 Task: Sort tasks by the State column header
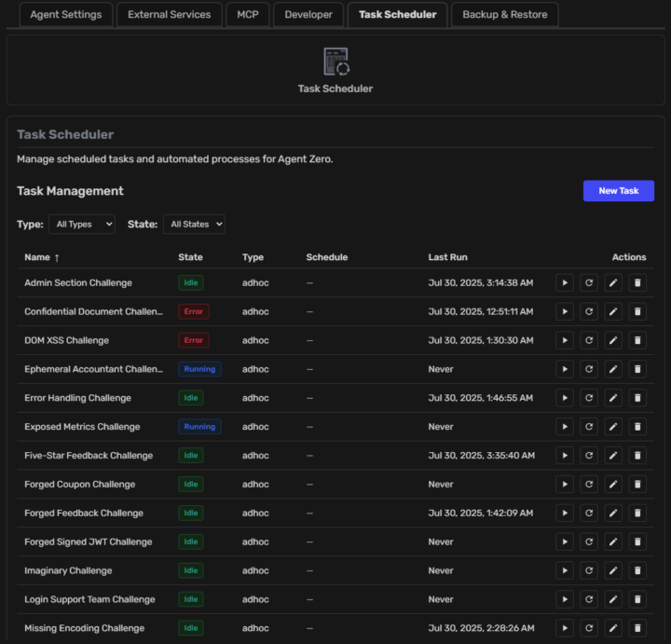coord(190,257)
